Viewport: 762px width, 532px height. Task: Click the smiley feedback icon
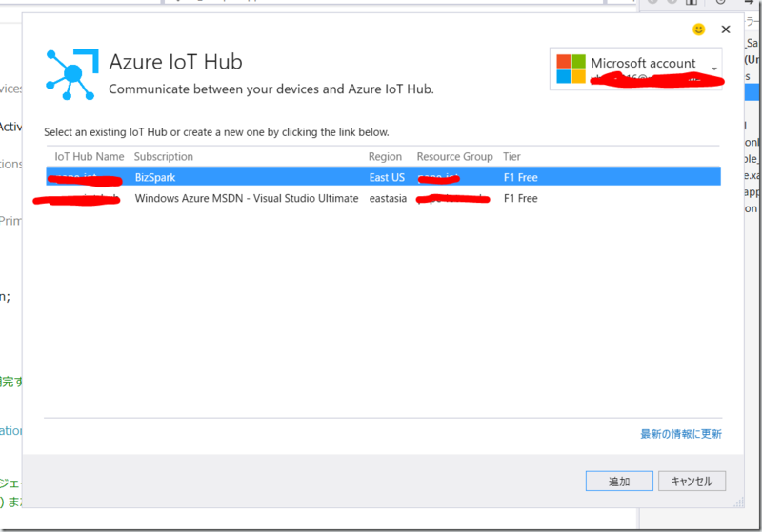698,30
